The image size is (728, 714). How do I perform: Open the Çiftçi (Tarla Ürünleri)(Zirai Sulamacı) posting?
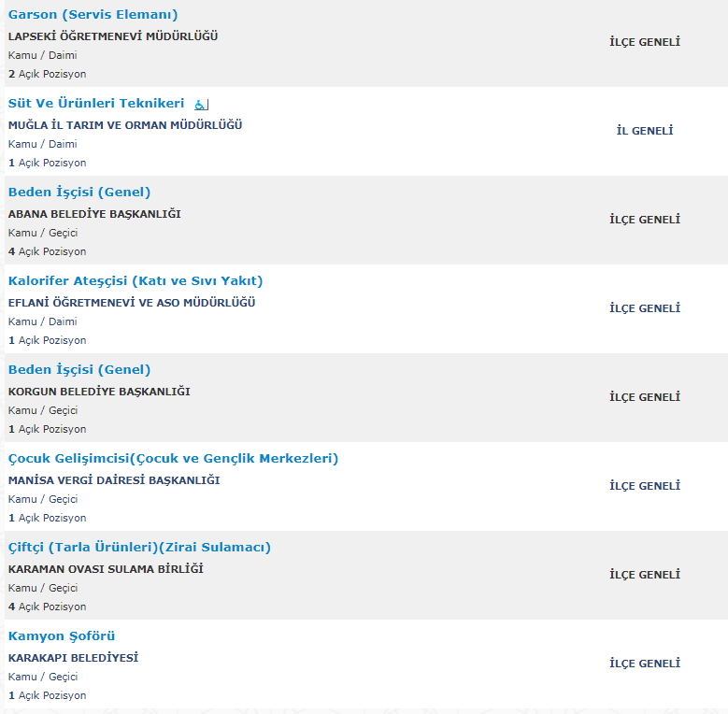[139, 548]
